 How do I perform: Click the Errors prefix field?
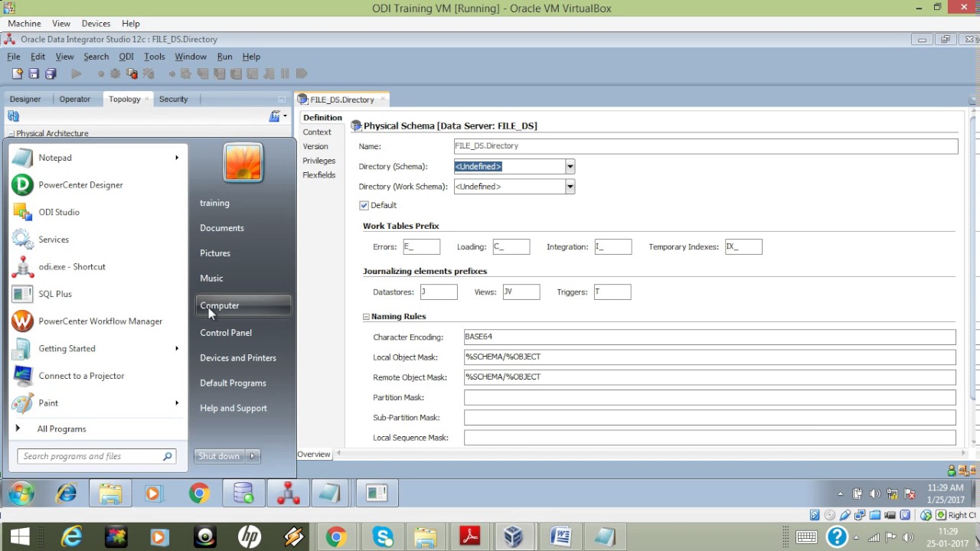coord(421,246)
